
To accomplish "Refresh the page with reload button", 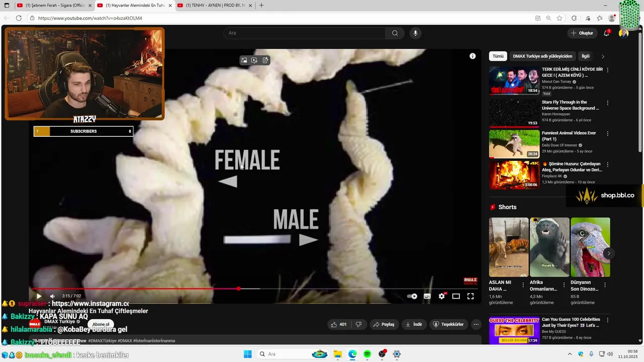I will (19, 18).
